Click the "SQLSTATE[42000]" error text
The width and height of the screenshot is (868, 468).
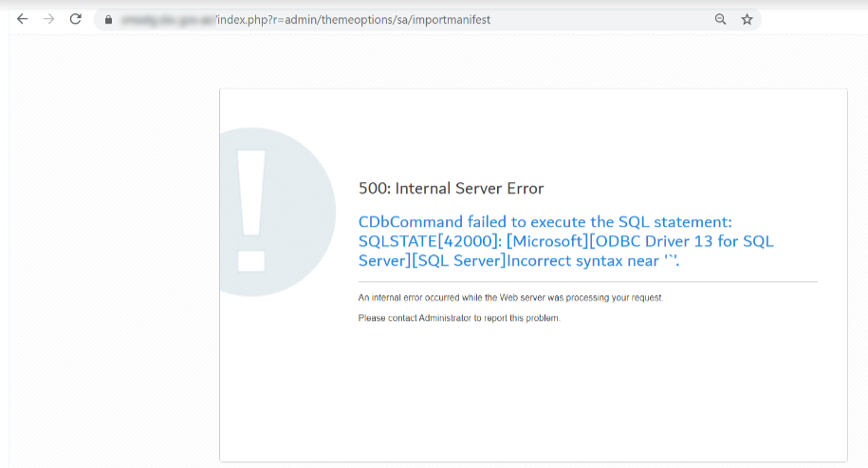click(x=427, y=241)
